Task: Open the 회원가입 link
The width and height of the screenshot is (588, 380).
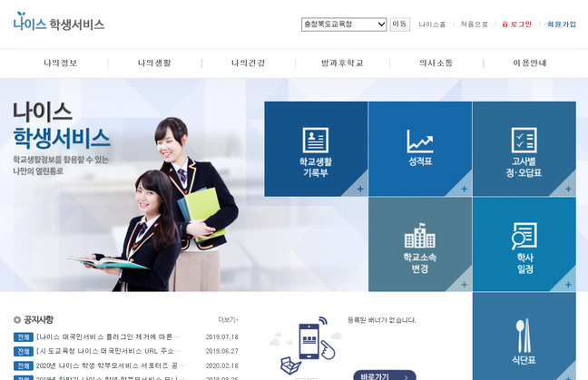Action: point(562,24)
